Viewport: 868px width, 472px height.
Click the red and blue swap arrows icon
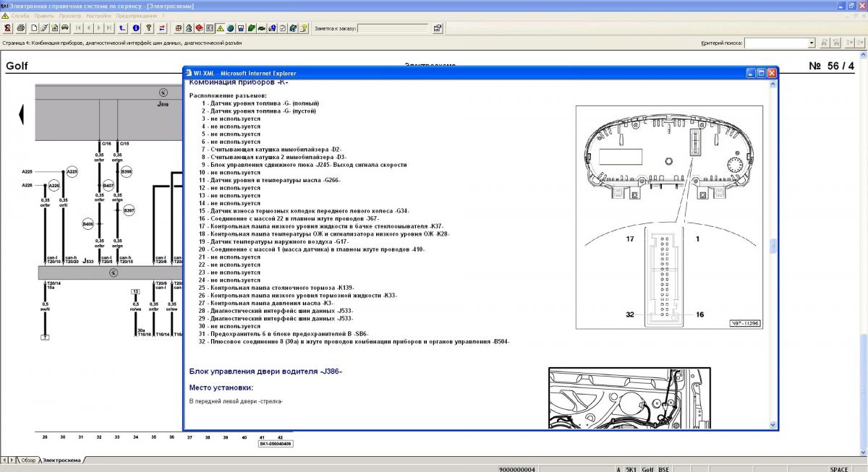point(163,29)
